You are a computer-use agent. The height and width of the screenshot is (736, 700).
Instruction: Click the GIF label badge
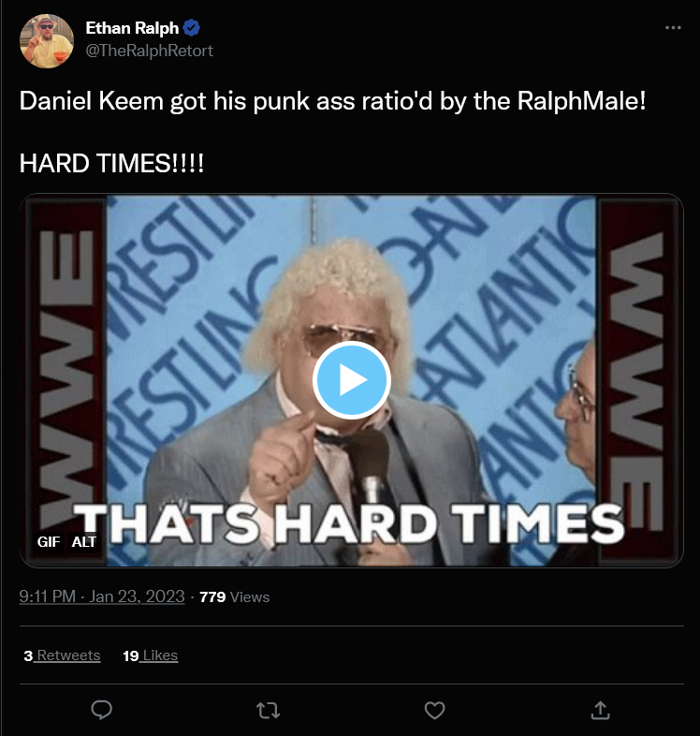pos(49,541)
